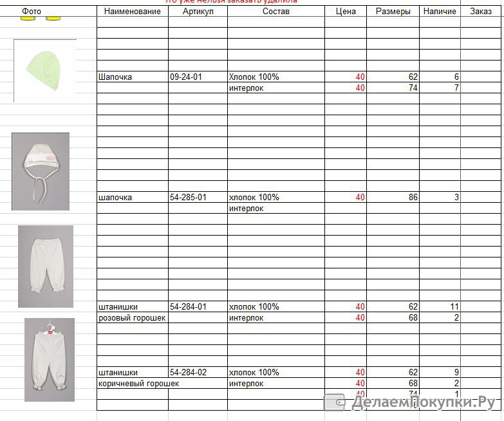504x421 pixels.
Task: Select the capitalized Шапочка name cell
Action: click(133, 77)
